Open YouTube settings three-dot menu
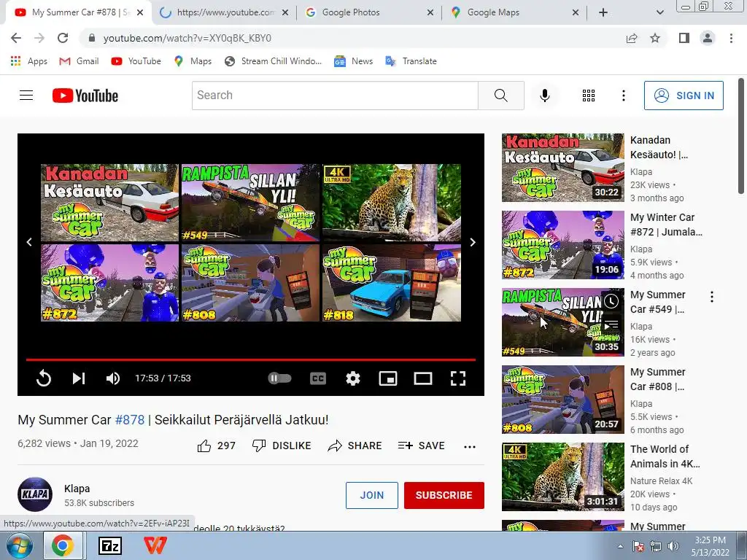The height and width of the screenshot is (560, 747). click(x=624, y=96)
